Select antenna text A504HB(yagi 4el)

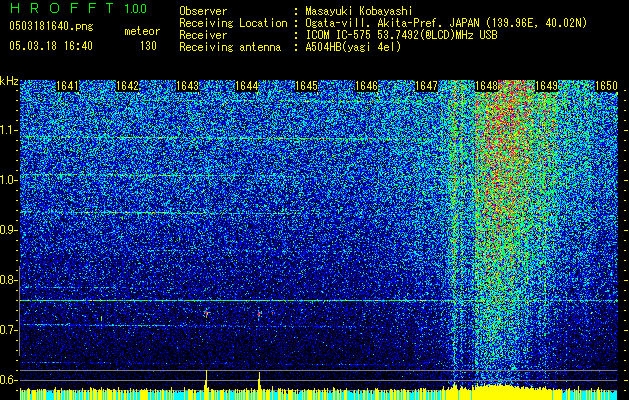click(353, 47)
